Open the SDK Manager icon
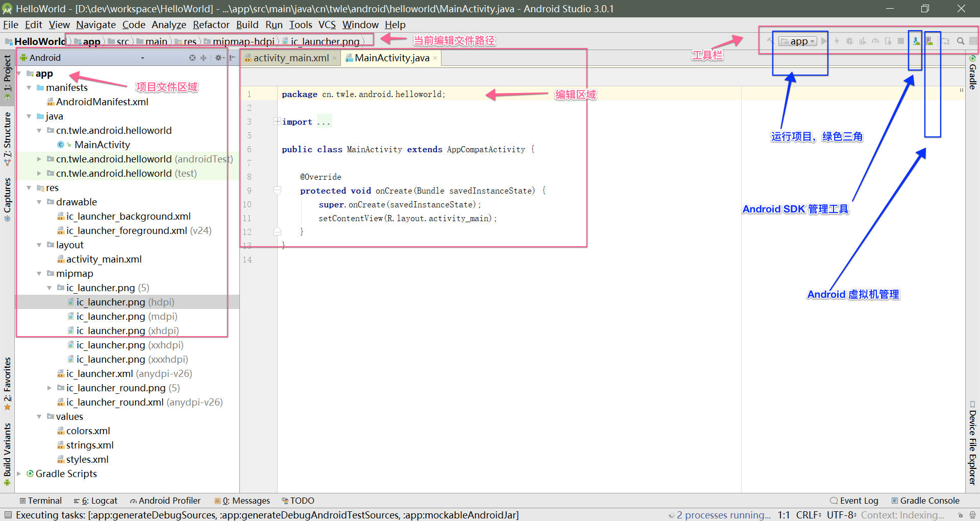Image resolution: width=980 pixels, height=521 pixels. pos(917,41)
